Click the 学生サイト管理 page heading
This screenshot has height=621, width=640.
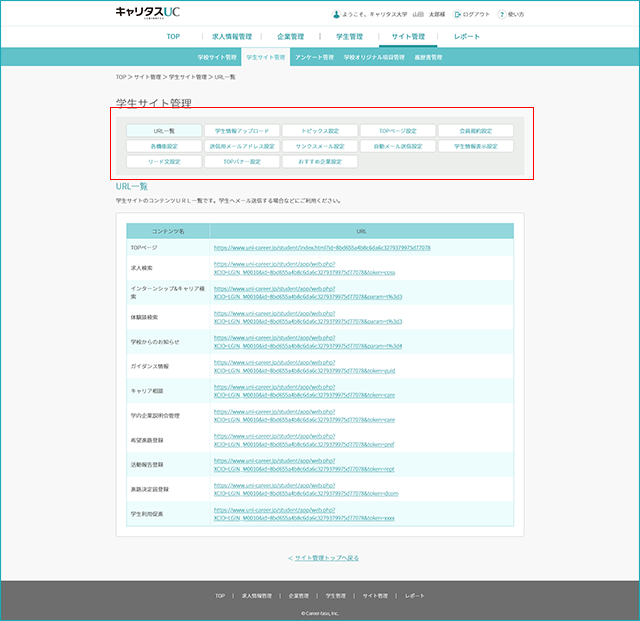pyautogui.click(x=154, y=103)
